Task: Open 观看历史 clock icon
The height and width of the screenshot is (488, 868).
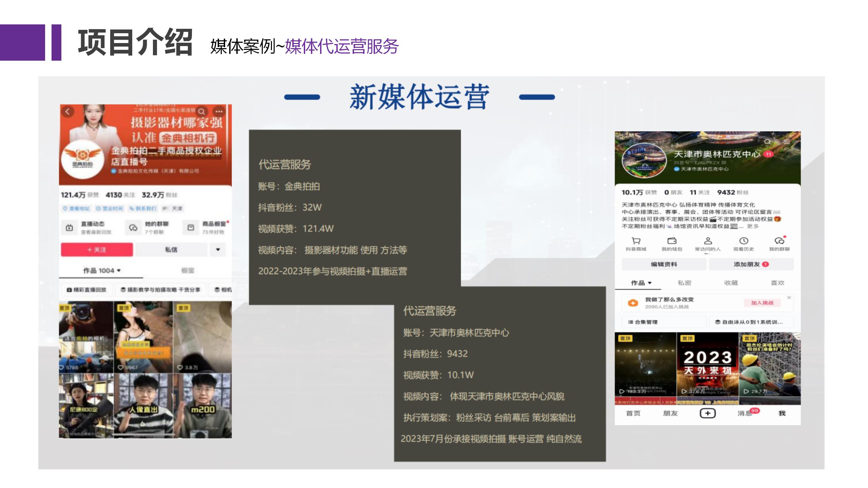Action: coord(744,241)
